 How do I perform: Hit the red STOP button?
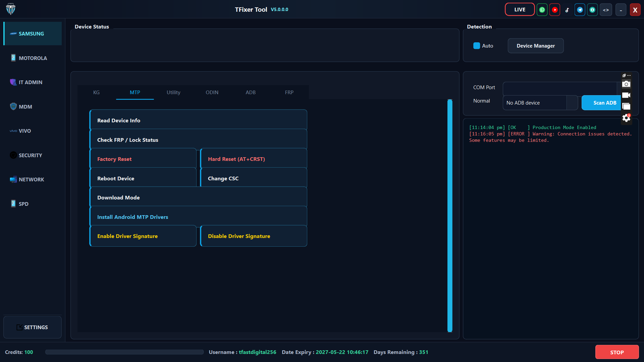pyautogui.click(x=617, y=352)
